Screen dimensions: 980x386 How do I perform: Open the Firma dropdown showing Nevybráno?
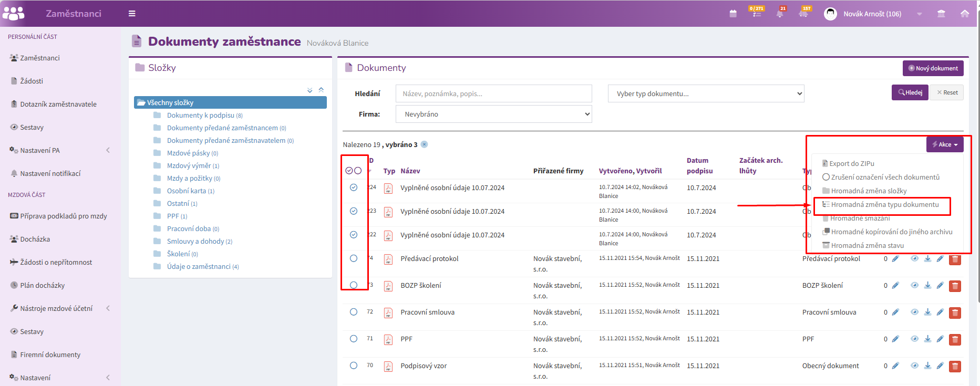coord(493,114)
